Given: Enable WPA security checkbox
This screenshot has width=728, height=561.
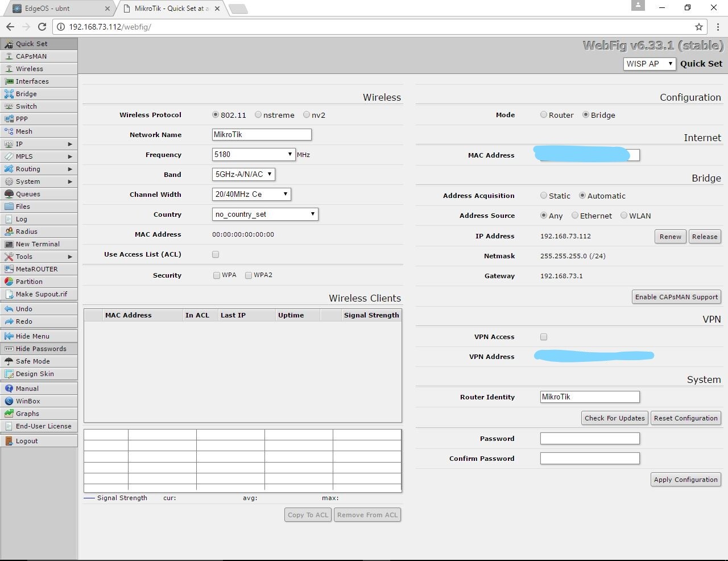Looking at the screenshot, I should (217, 275).
